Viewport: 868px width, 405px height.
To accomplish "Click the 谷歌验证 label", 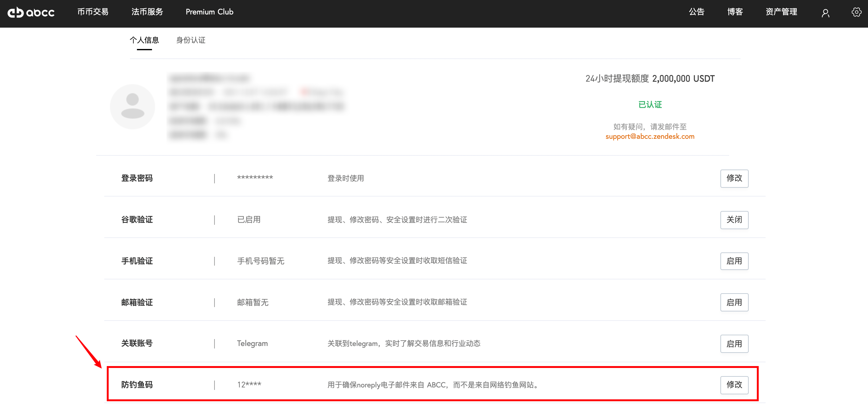I will tap(137, 220).
